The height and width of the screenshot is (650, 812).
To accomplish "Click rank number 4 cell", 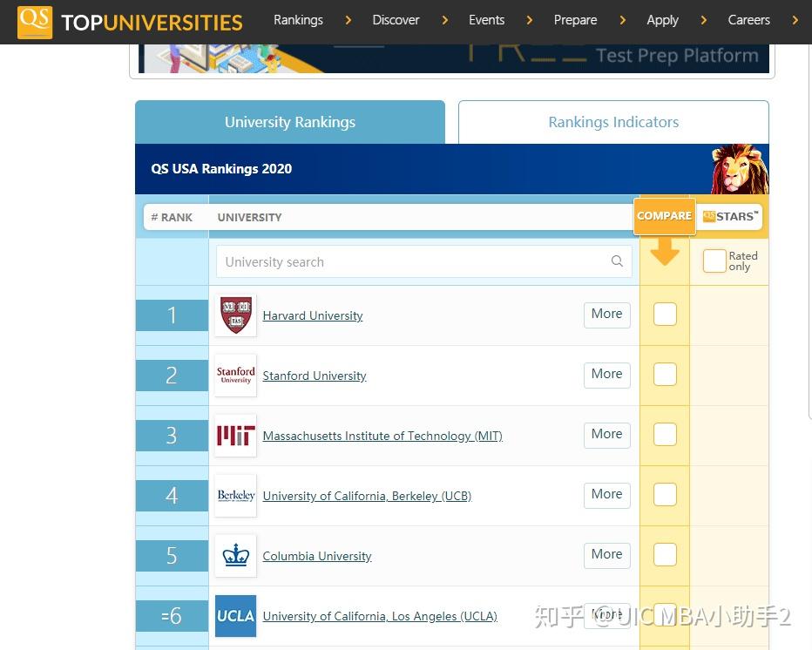I will 172,495.
